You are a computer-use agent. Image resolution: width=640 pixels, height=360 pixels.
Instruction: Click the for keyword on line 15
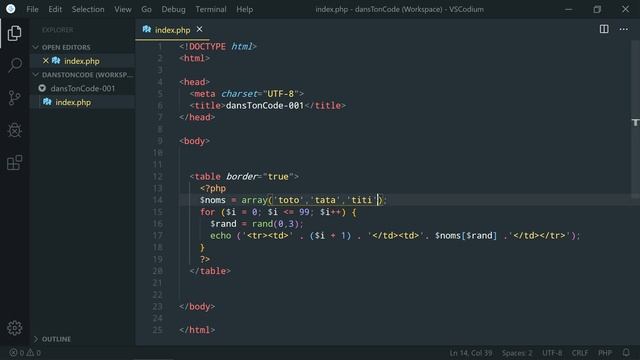click(207, 212)
